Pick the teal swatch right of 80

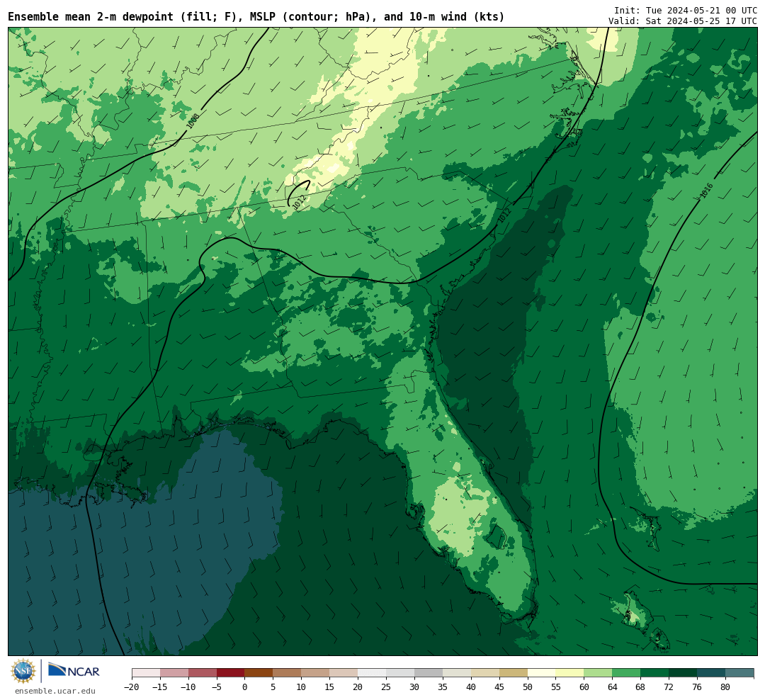[739, 673]
